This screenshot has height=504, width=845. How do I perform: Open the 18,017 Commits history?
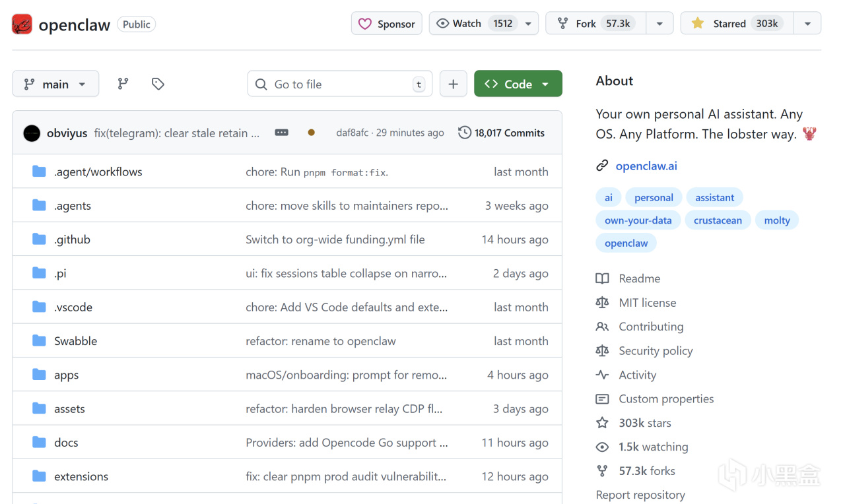coord(502,133)
